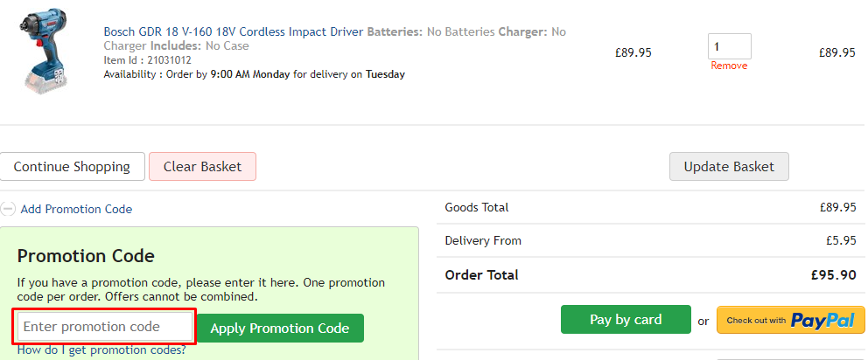Check out with PayPal
The image size is (868, 360).
[790, 320]
